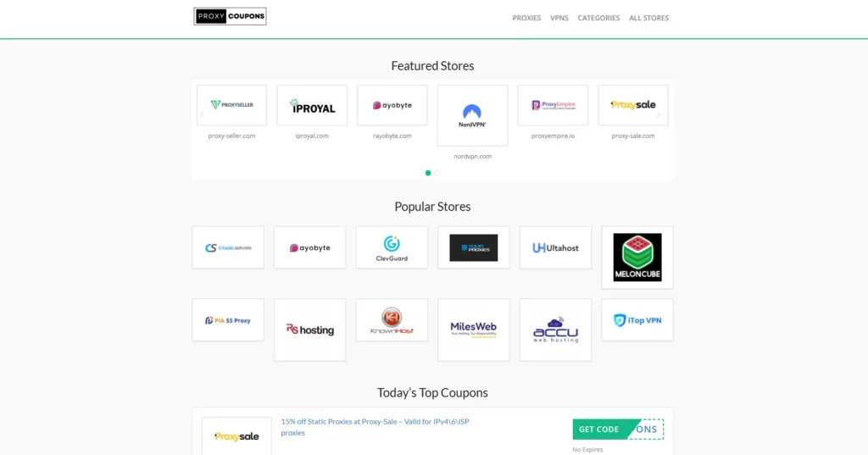Visit the rayobyte.com link
Image resolution: width=868 pixels, height=455 pixels.
click(392, 136)
